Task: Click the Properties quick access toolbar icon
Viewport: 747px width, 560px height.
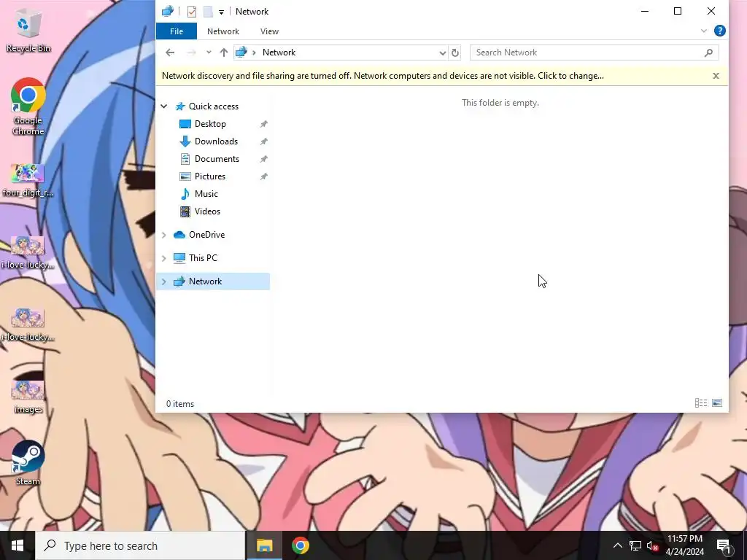Action: pyautogui.click(x=192, y=12)
